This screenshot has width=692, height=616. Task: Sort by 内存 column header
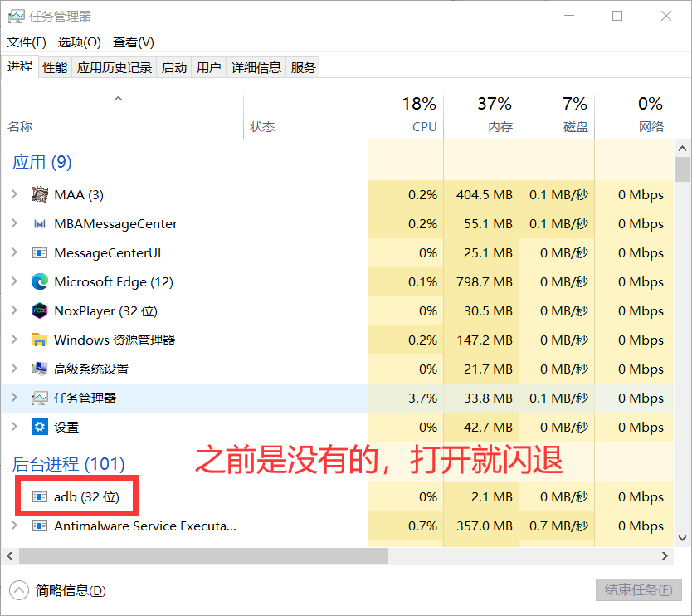[x=481, y=117]
